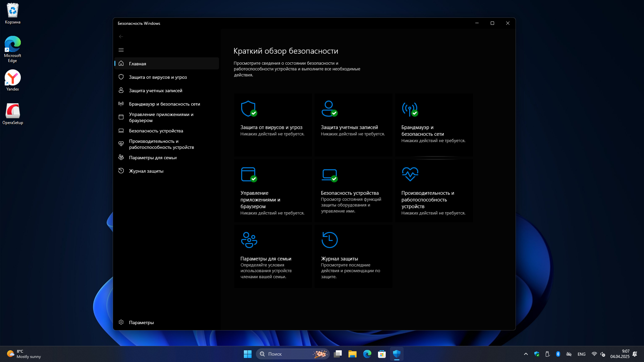Toggle the hamburger navigation menu

121,50
